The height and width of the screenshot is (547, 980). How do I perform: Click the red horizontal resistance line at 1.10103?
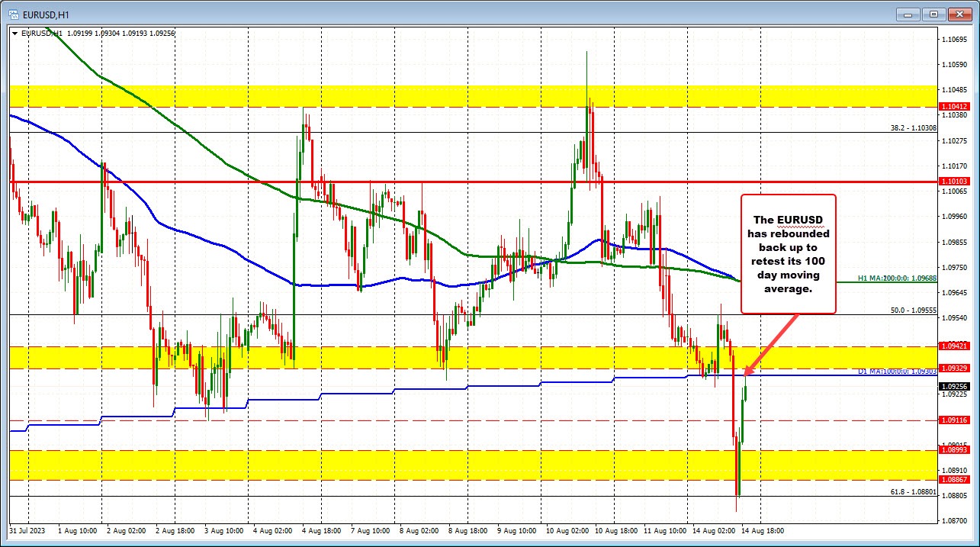click(x=458, y=182)
